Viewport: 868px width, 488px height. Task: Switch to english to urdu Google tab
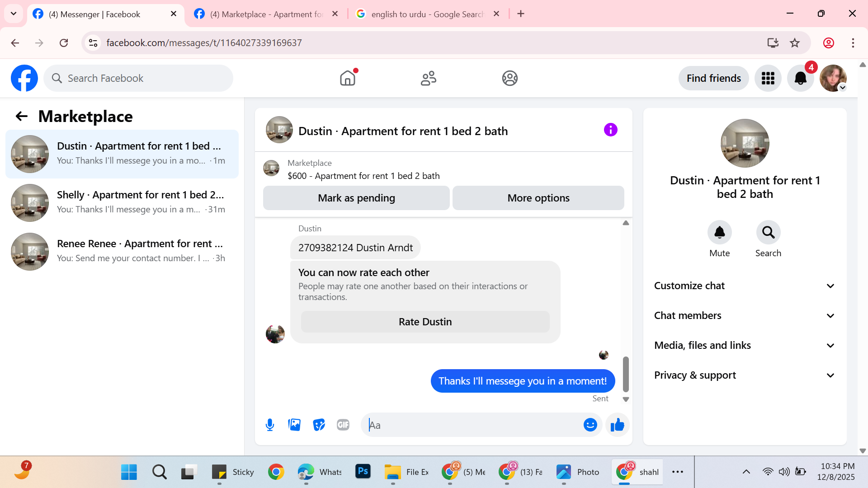click(x=427, y=14)
